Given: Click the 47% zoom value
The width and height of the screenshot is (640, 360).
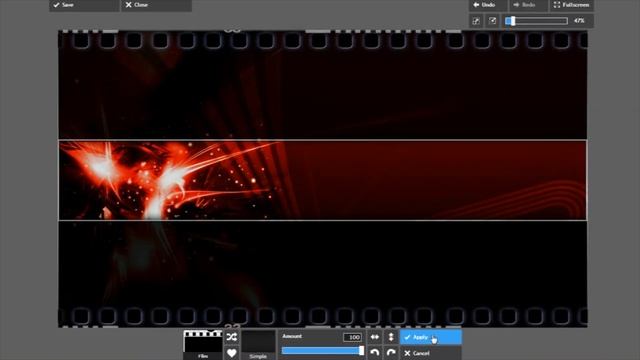Looking at the screenshot, I should click(579, 21).
